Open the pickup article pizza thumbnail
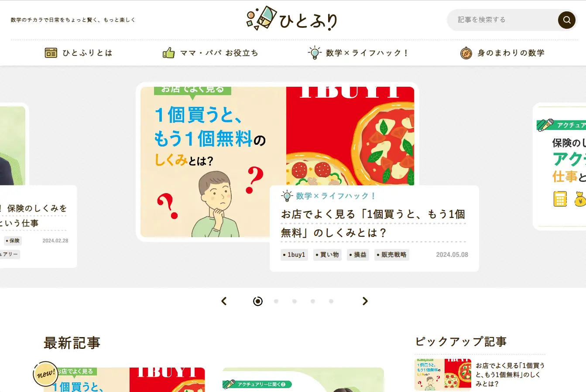Screen dimensions: 586x392 [443, 374]
